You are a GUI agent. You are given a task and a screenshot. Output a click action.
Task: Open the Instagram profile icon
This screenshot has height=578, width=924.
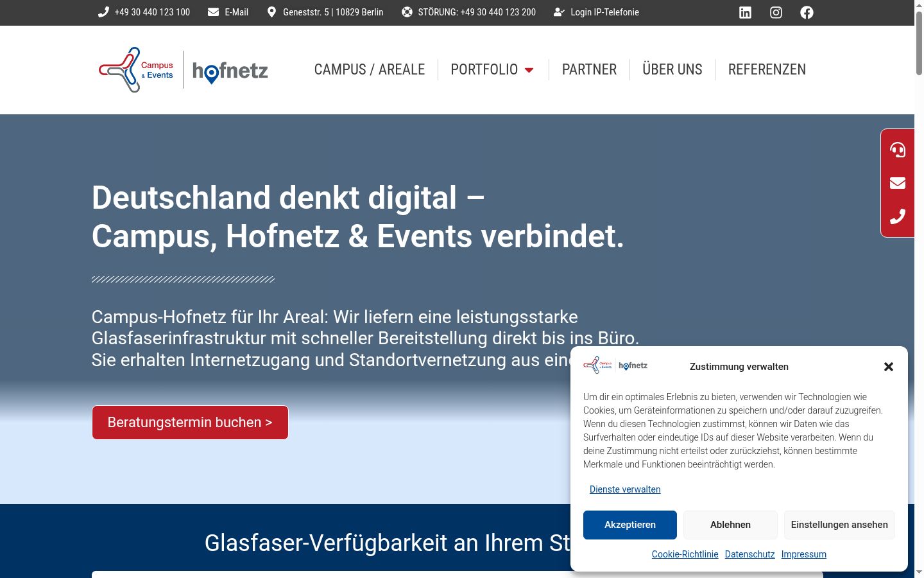coord(776,12)
